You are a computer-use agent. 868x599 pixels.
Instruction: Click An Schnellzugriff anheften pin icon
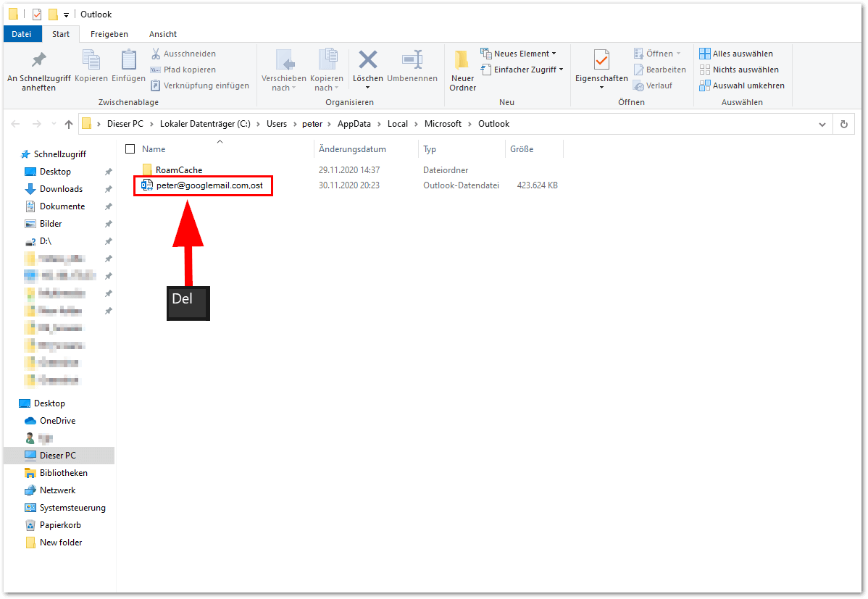coord(38,61)
